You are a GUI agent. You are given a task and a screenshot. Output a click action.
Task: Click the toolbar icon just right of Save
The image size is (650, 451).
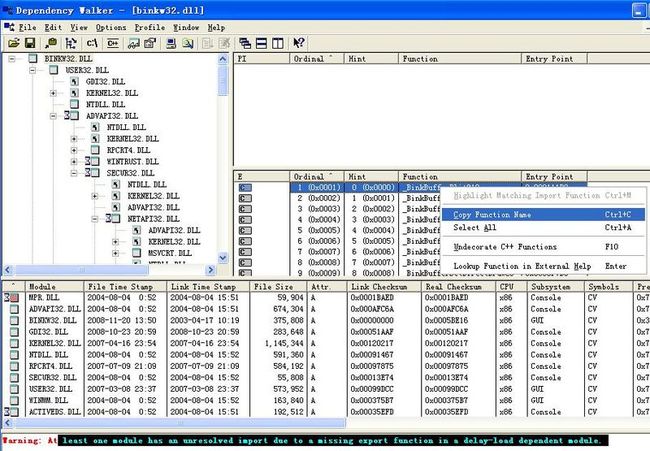51,43
